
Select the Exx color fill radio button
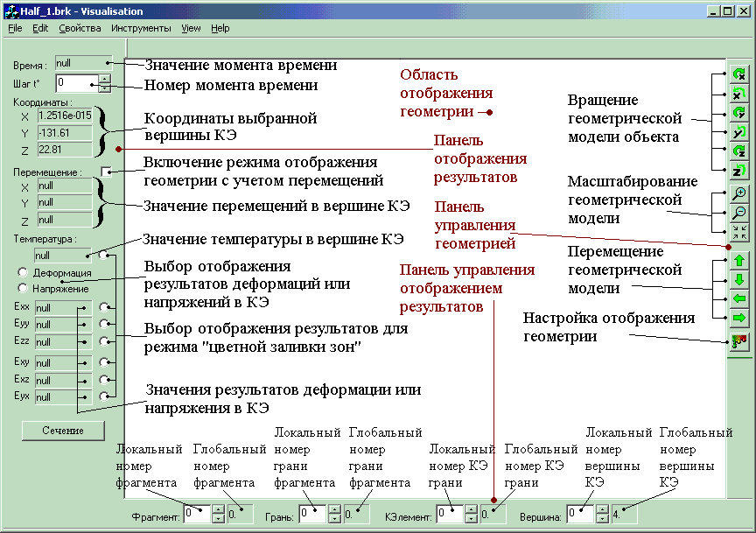click(103, 307)
